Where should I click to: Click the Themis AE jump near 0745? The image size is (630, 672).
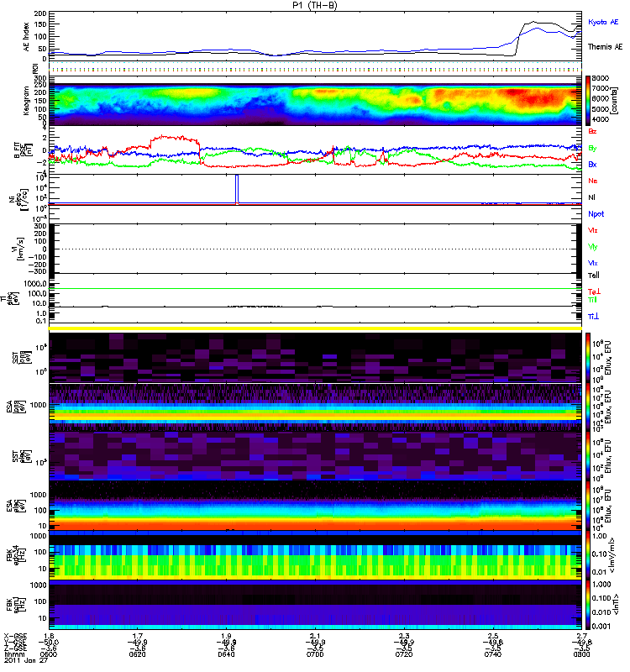(517, 40)
